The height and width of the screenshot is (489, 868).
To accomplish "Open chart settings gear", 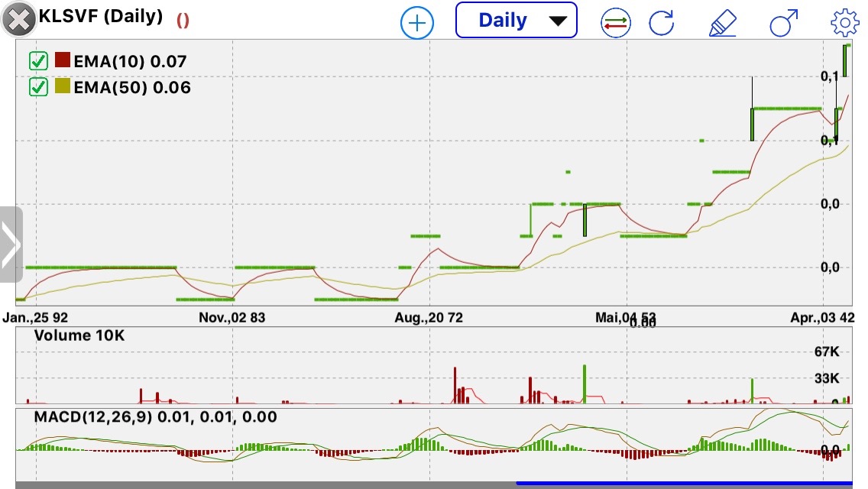I will click(844, 23).
